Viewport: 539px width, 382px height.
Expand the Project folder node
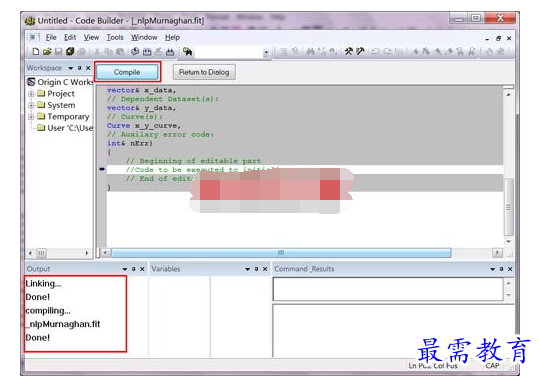point(31,94)
